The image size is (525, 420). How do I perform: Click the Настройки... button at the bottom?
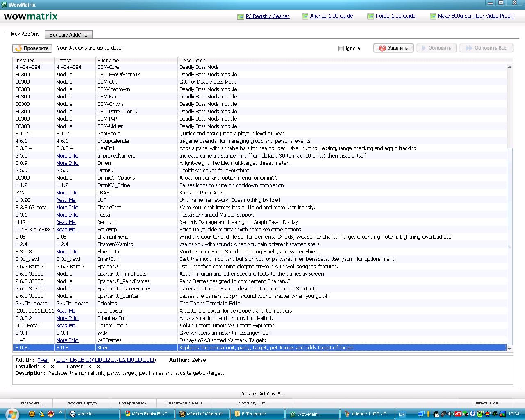pyautogui.click(x=32, y=403)
